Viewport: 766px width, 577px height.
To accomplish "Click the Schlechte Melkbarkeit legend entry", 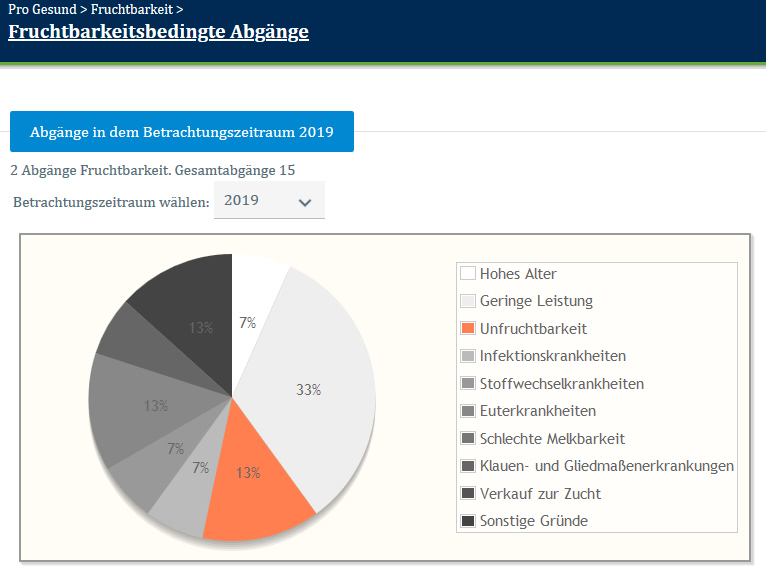I will point(552,439).
